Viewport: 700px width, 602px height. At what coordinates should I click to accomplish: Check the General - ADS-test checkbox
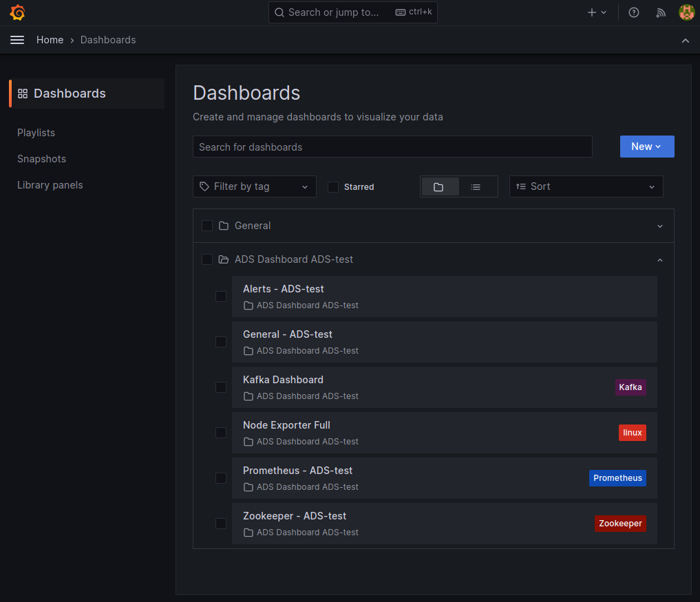221,342
